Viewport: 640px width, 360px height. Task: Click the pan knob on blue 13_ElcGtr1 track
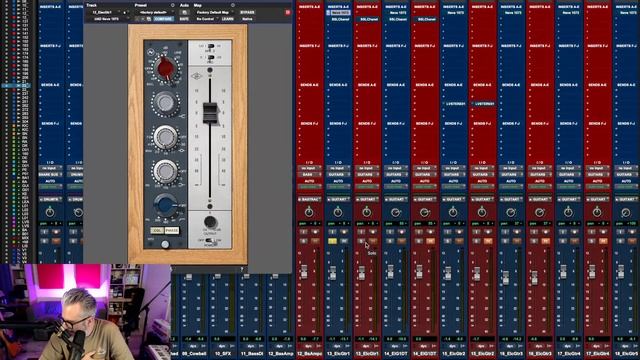click(338, 212)
